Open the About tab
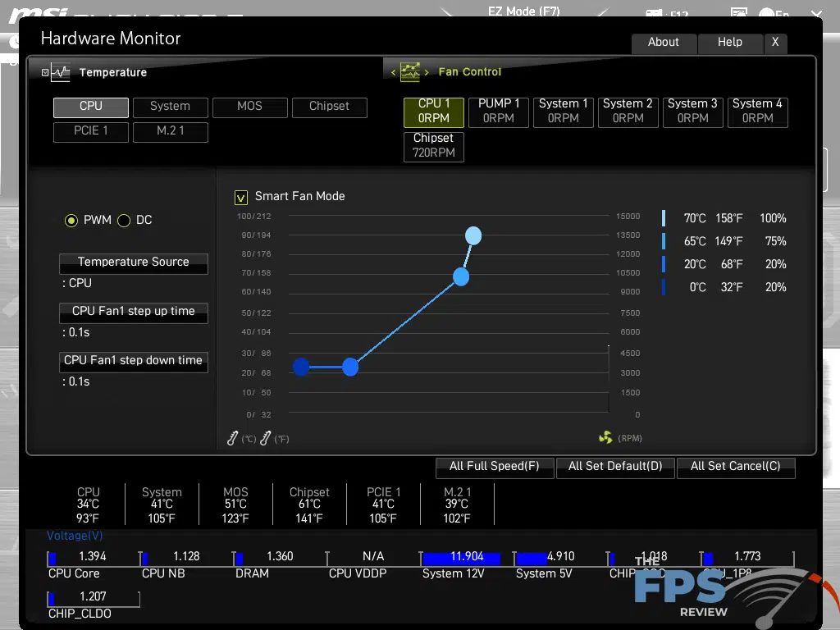The image size is (840, 630). (x=664, y=43)
